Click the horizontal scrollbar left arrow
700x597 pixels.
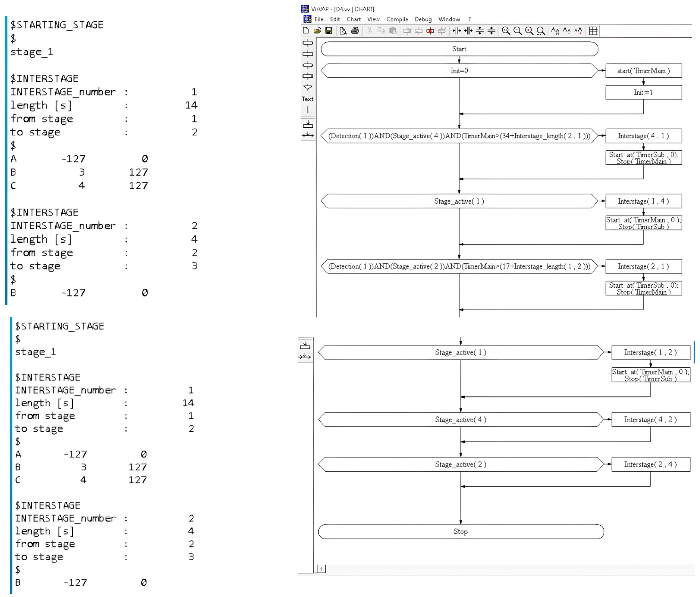[x=321, y=569]
